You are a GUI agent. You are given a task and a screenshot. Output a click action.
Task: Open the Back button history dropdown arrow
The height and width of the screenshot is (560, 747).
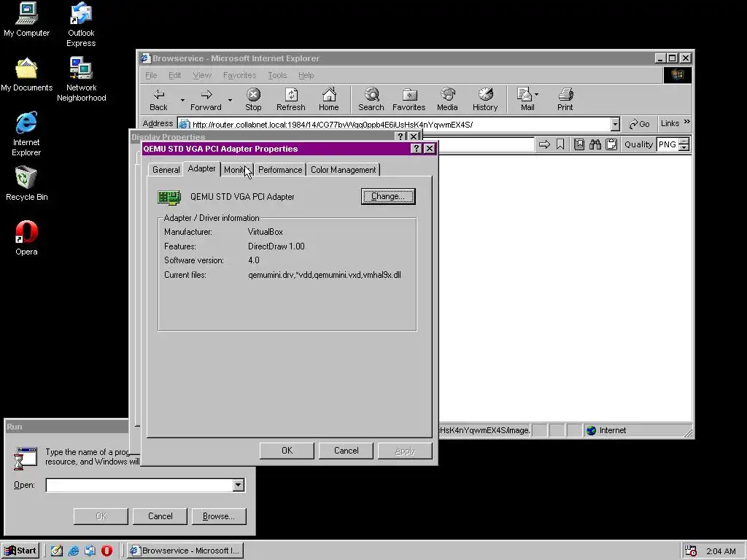[x=182, y=100]
